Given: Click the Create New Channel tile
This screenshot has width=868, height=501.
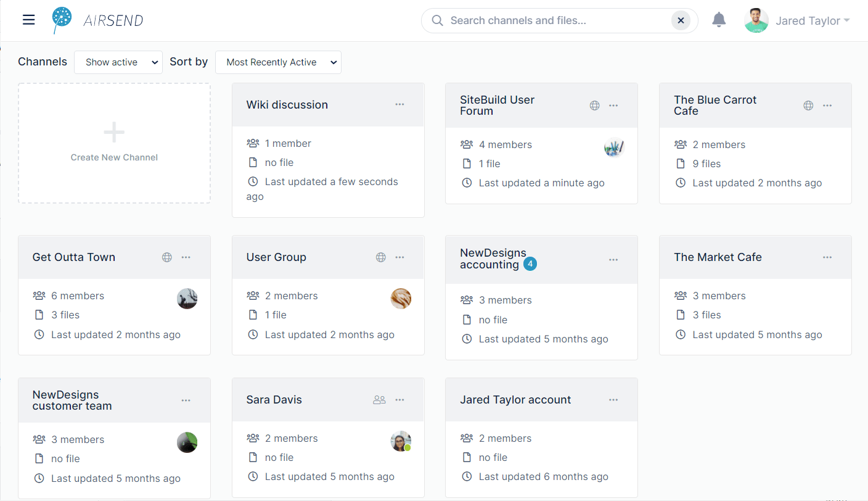Looking at the screenshot, I should point(114,143).
